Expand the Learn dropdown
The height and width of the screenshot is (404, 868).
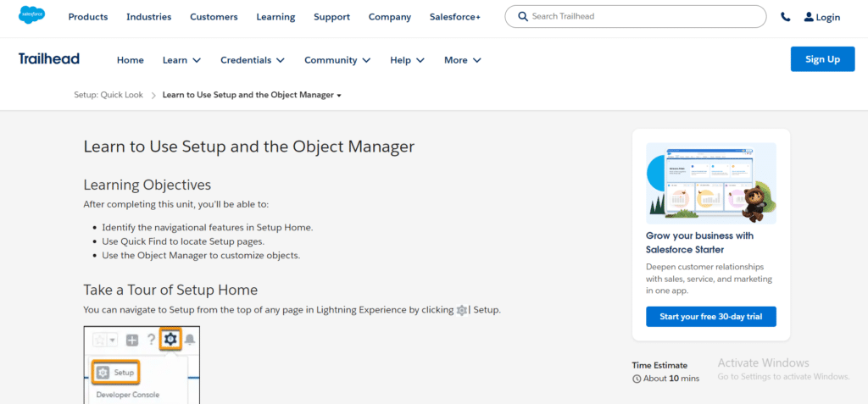181,60
